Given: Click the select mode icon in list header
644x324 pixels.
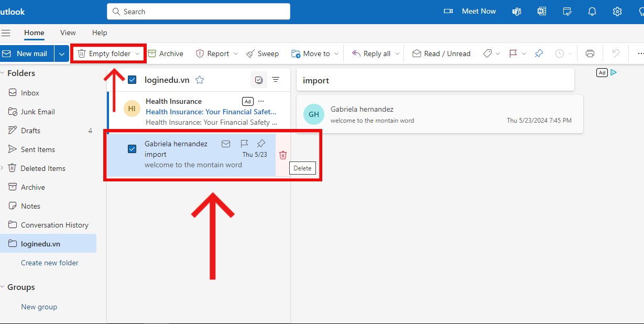Looking at the screenshot, I should [258, 80].
